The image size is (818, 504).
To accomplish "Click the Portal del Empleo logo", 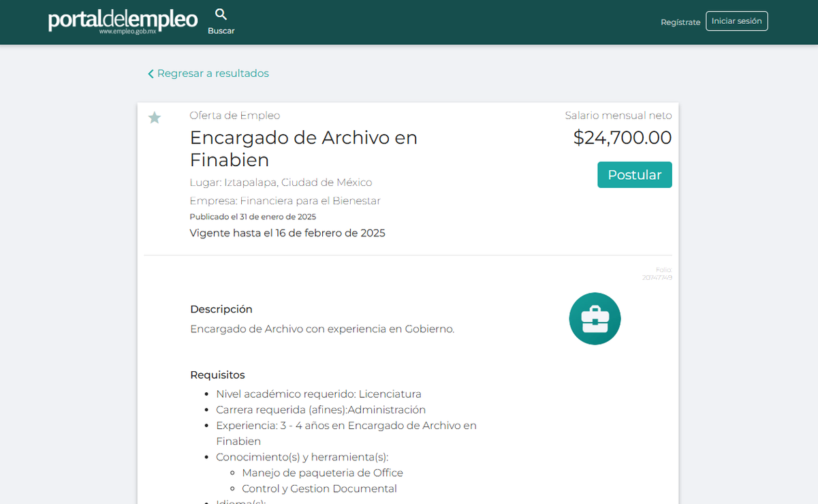I will point(123,20).
